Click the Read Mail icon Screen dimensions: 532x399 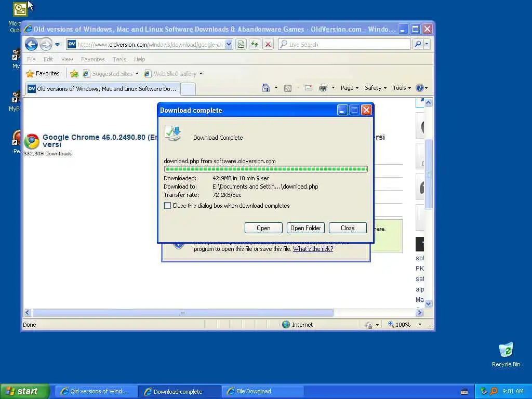pos(309,88)
